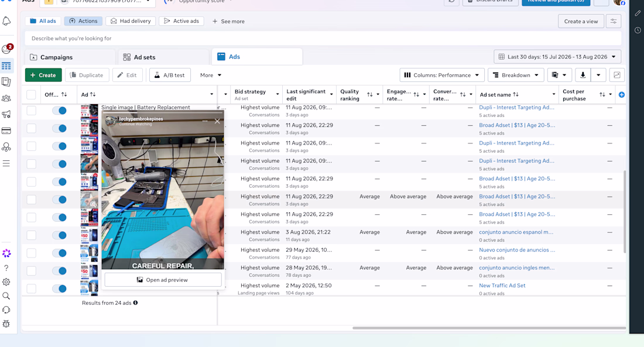This screenshot has width=644, height=347.
Task: Switch to the Campaigns tab
Action: [x=70, y=57]
